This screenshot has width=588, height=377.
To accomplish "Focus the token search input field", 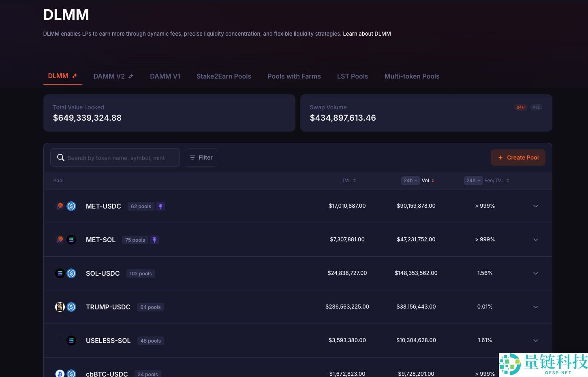I will pos(120,158).
